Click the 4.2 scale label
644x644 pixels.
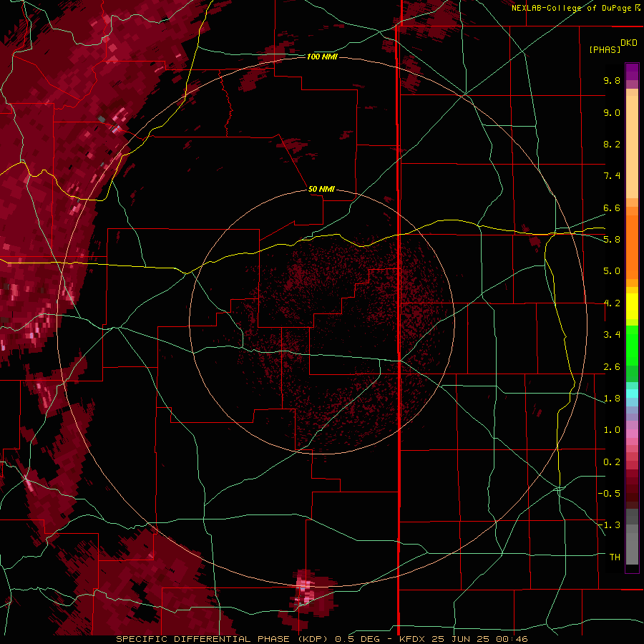[x=612, y=303]
